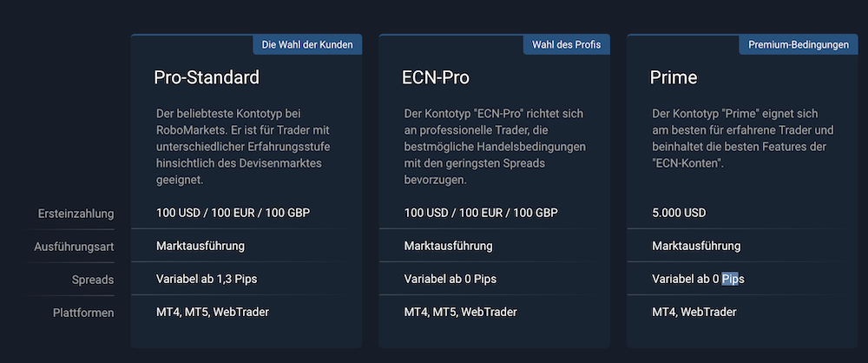Click Marktausführung in the ECN-Pro card
Viewport: 868px width, 363px height.
pyautogui.click(x=448, y=246)
